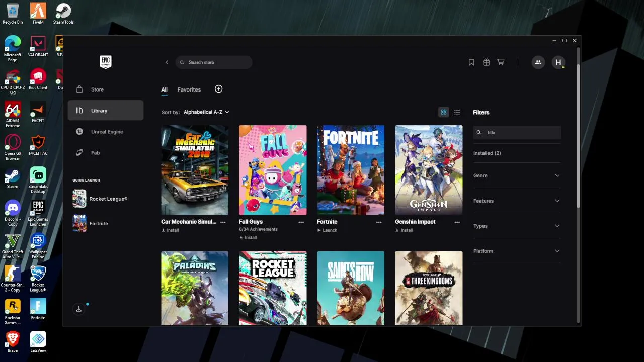The image size is (644, 362).
Task: Open Discord desktop shortcut
Action: (x=13, y=214)
